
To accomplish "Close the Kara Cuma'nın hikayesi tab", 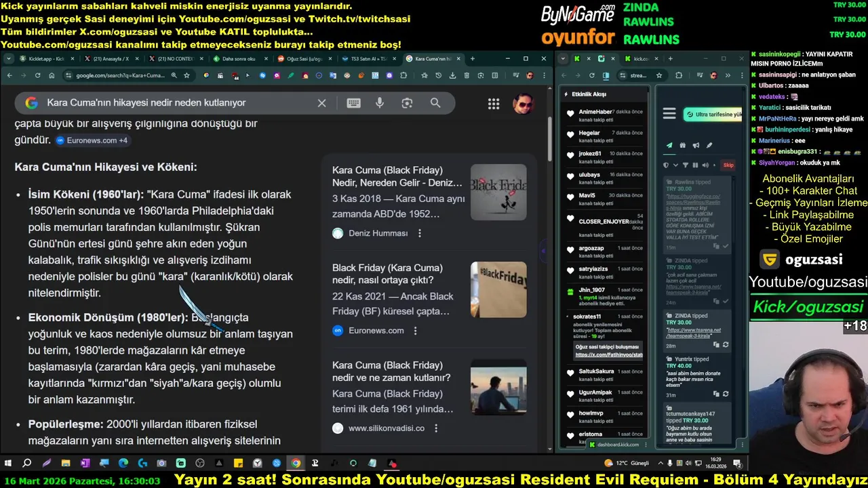I will pos(459,58).
